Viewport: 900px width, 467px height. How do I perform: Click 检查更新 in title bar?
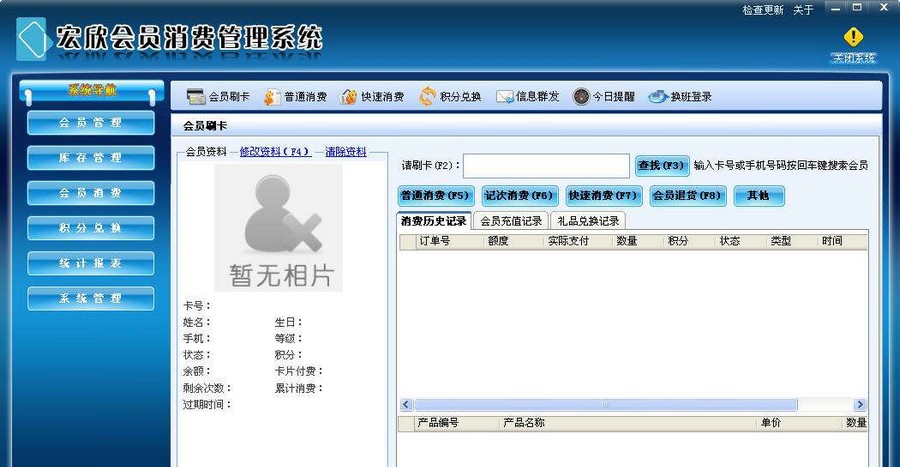coord(763,10)
